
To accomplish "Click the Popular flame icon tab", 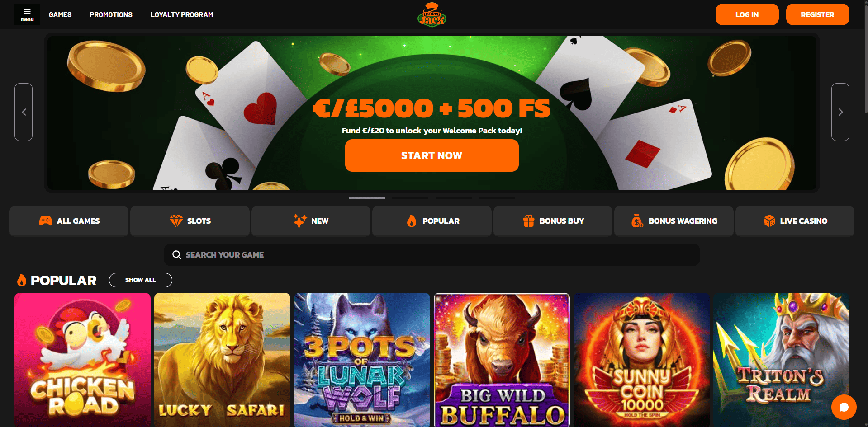I will point(411,221).
